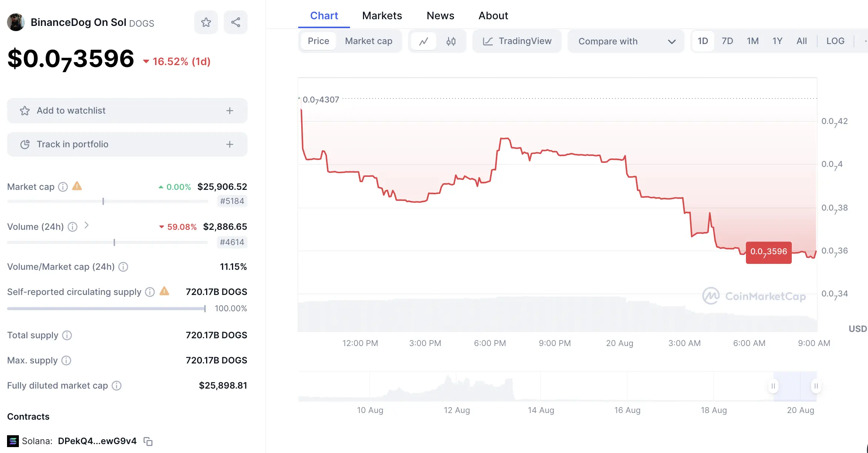Click the Solana contract copy icon
This screenshot has height=453, width=868.
pyautogui.click(x=148, y=441)
